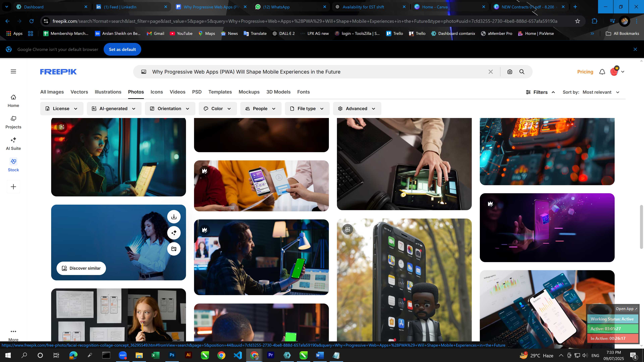Open the purple hologram phone photo
The height and width of the screenshot is (362, 644).
pos(547,228)
